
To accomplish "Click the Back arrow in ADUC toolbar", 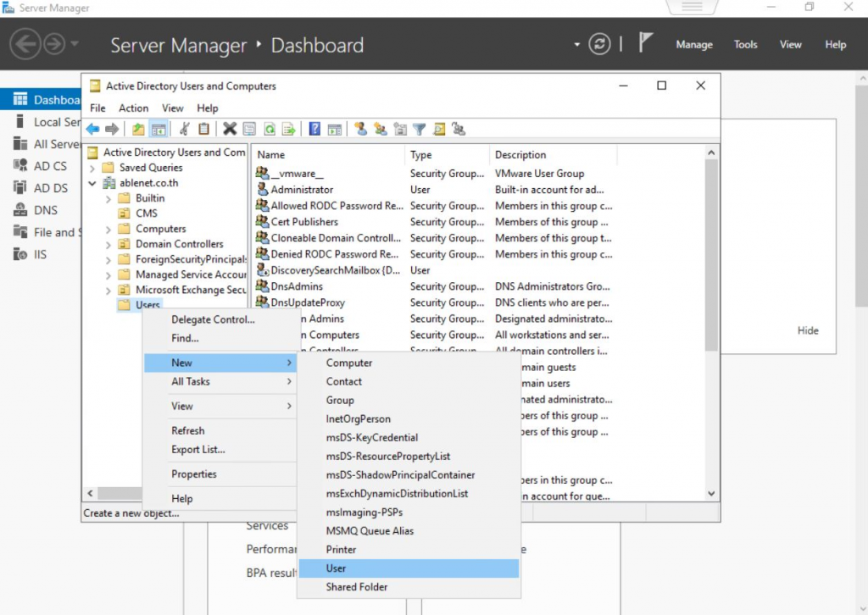I will coord(92,129).
